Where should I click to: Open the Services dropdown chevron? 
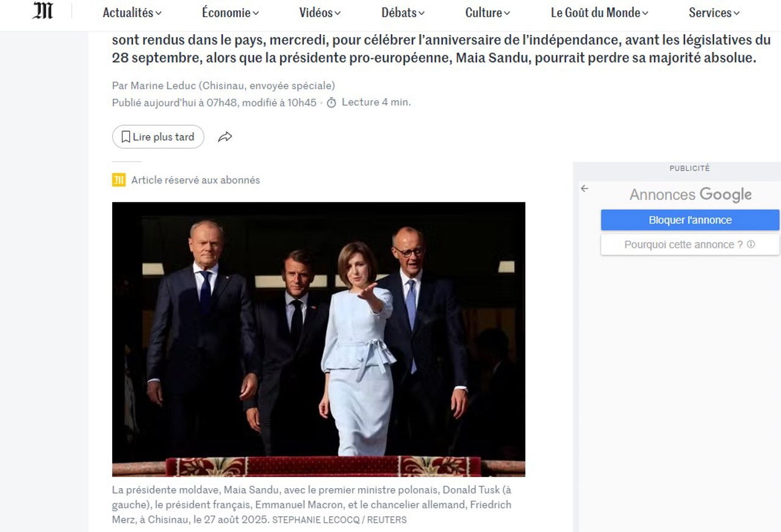pos(736,13)
